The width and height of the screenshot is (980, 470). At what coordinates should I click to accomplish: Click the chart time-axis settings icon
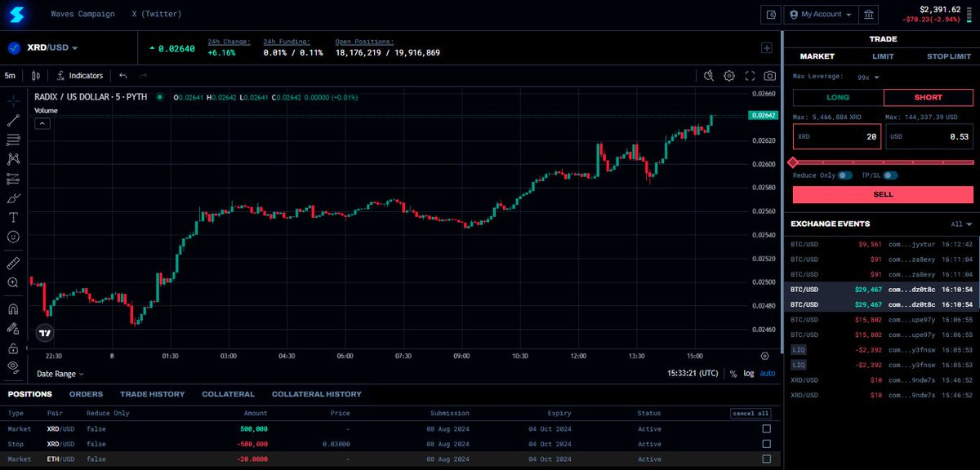pyautogui.click(x=764, y=356)
